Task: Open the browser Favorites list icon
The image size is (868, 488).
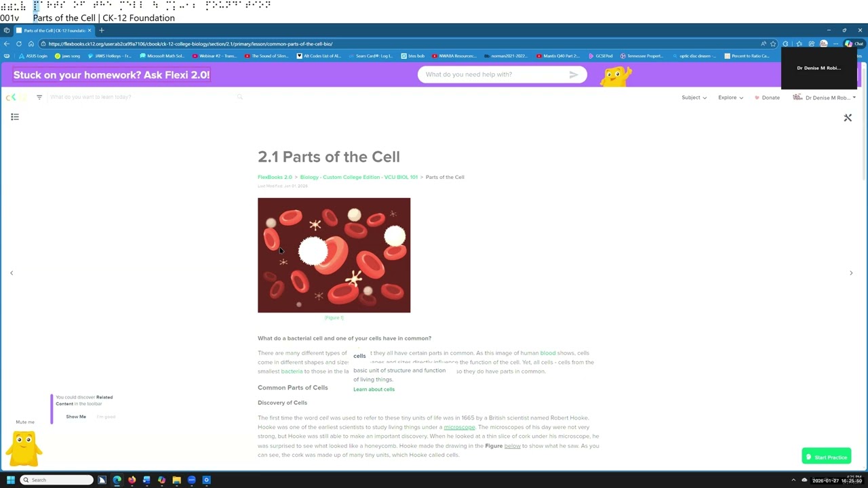Action: (x=799, y=43)
